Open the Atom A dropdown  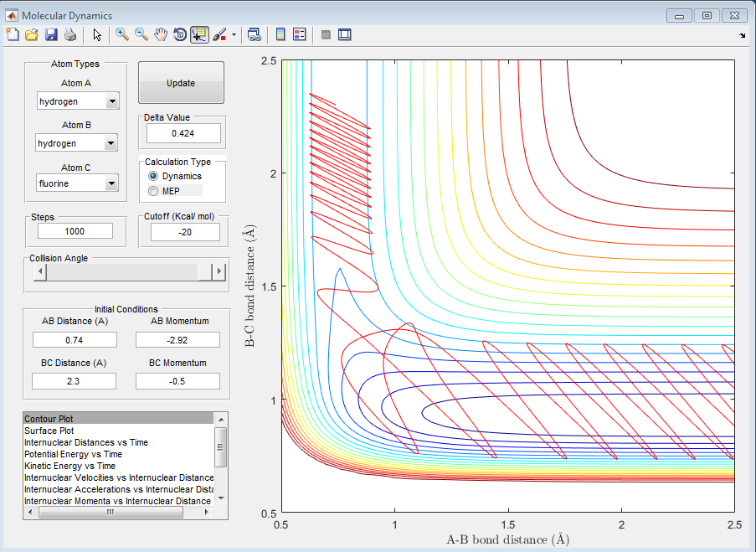[112, 101]
